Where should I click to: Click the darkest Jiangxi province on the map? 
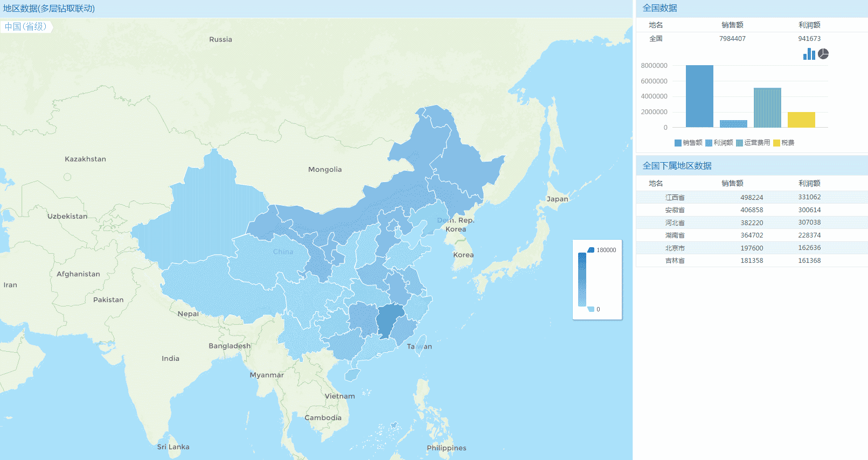tap(389, 320)
